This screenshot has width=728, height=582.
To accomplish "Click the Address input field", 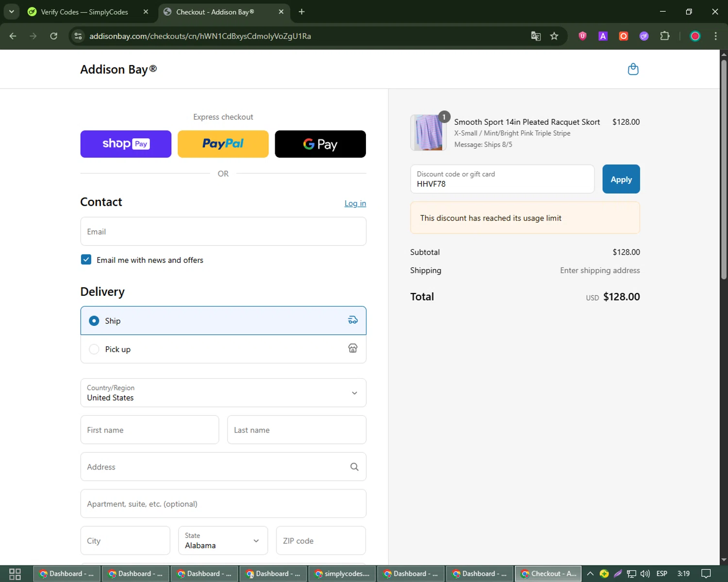I will (x=223, y=467).
